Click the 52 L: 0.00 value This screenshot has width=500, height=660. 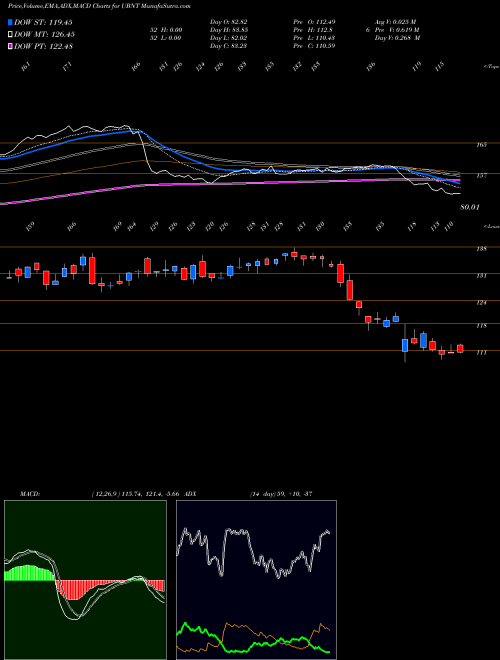click(168, 38)
